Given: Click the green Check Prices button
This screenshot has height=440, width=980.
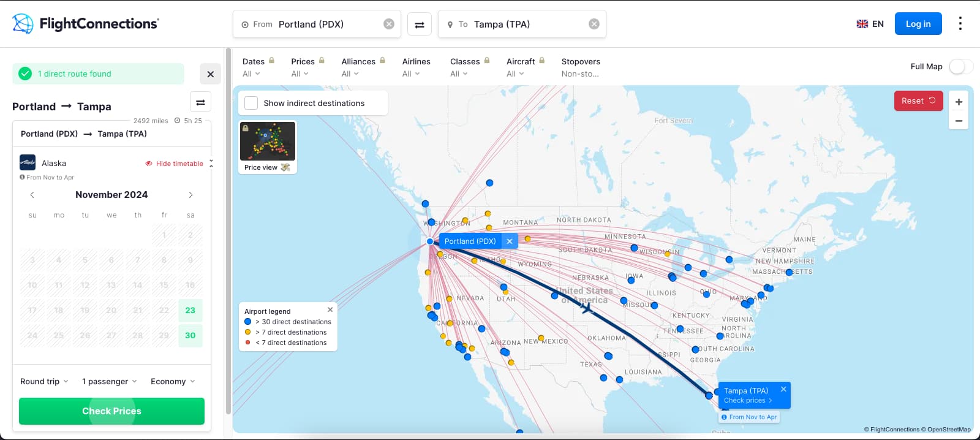Looking at the screenshot, I should [x=111, y=411].
